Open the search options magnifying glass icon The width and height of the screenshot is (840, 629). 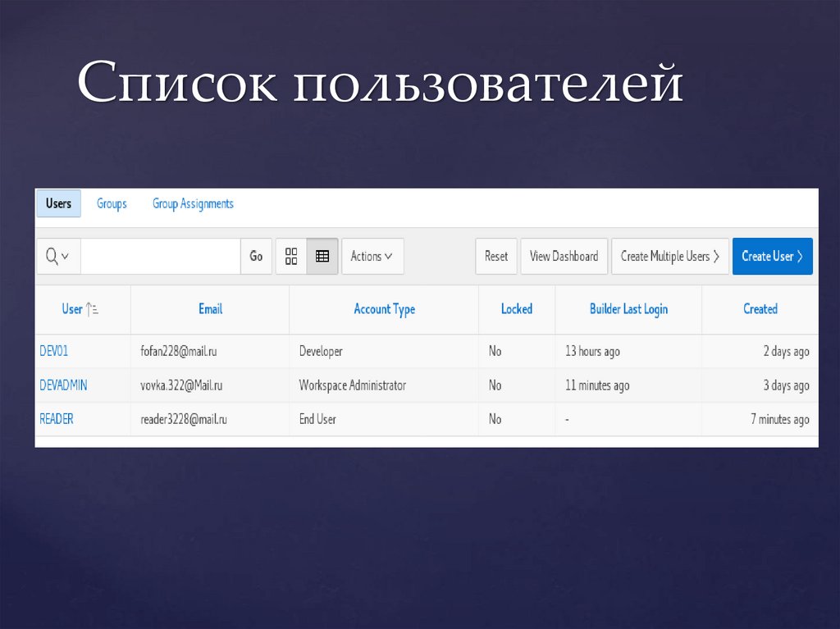(x=52, y=256)
